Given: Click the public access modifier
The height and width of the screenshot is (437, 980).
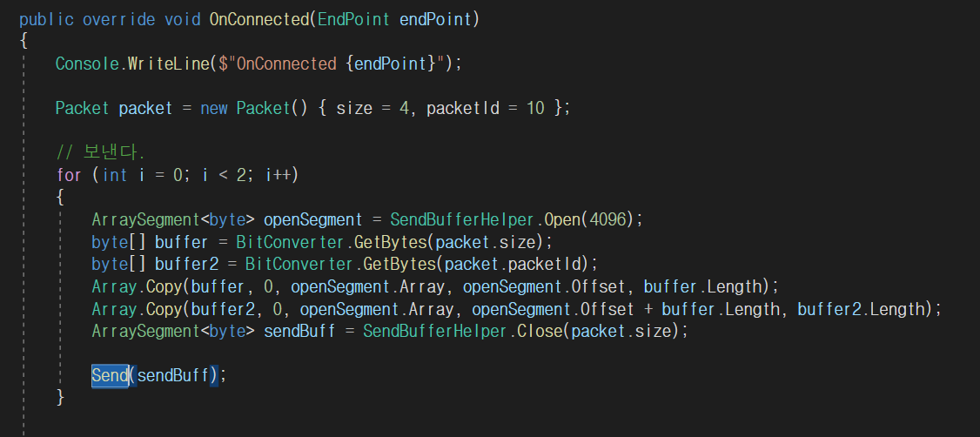Looking at the screenshot, I should pyautogui.click(x=46, y=19).
